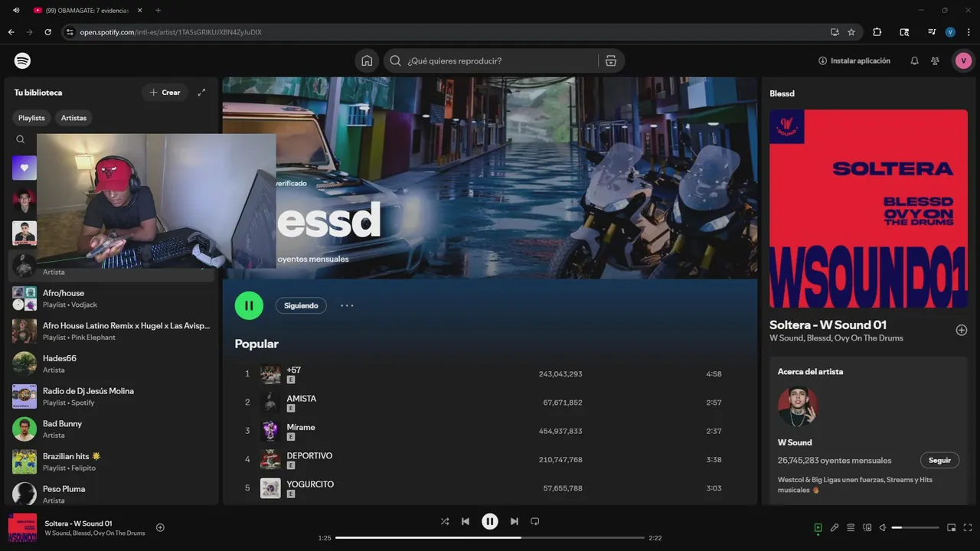Open the Hades66 artist
Image resolution: width=980 pixels, height=551 pixels.
112,364
